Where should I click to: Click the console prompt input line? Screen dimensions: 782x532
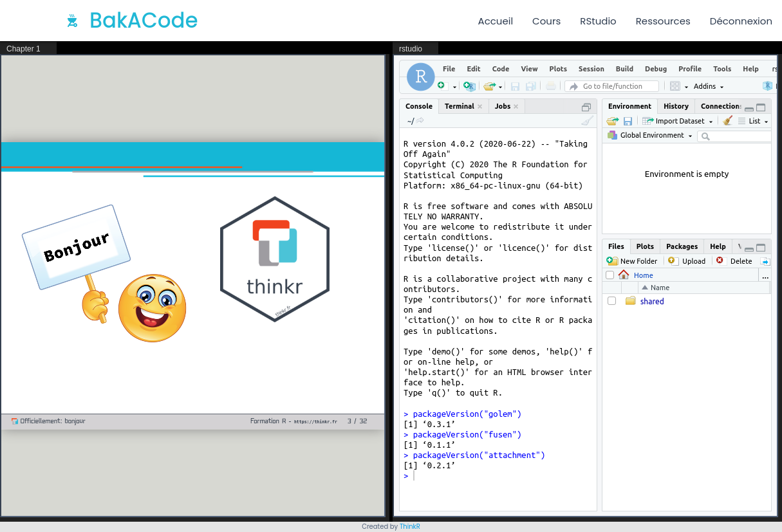pos(498,476)
